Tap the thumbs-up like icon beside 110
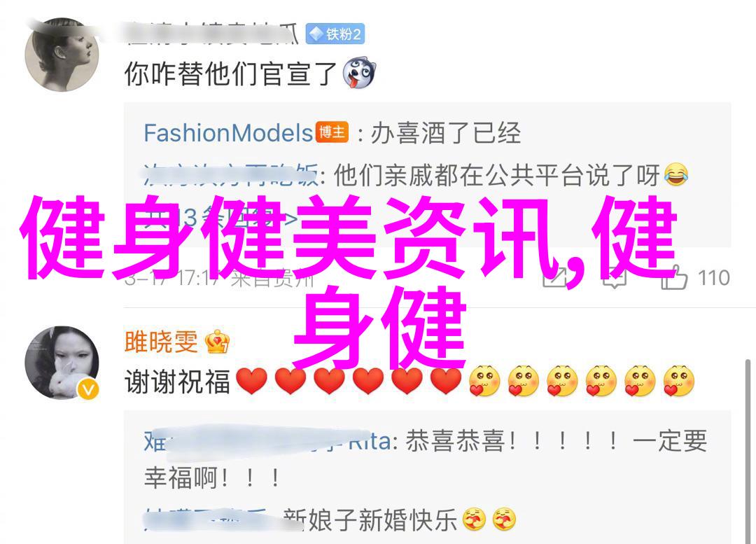 coord(675,277)
